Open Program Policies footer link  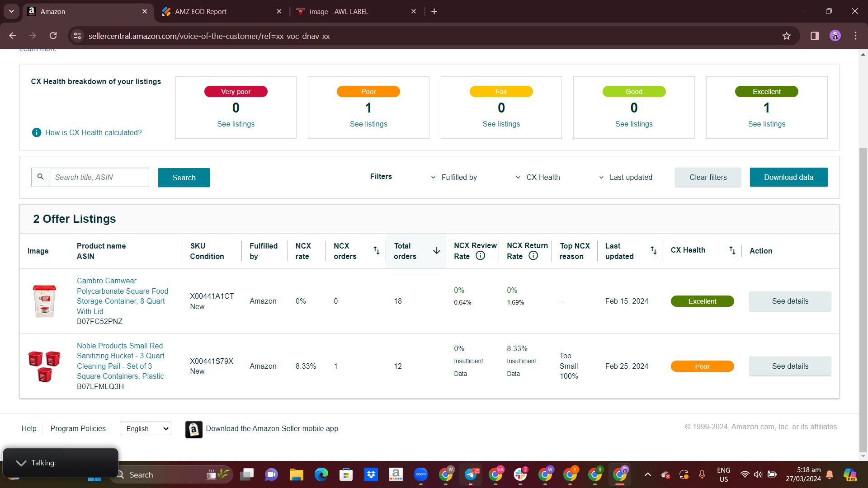[78, 428]
